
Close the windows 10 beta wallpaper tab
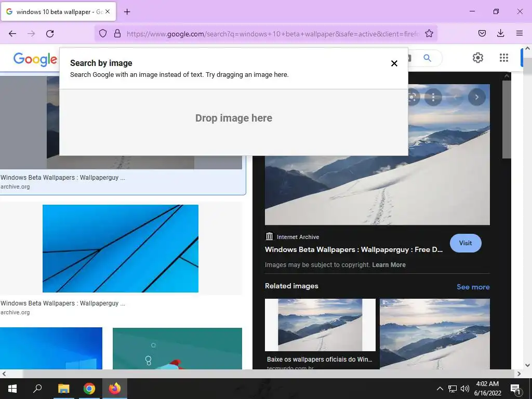pos(107,11)
